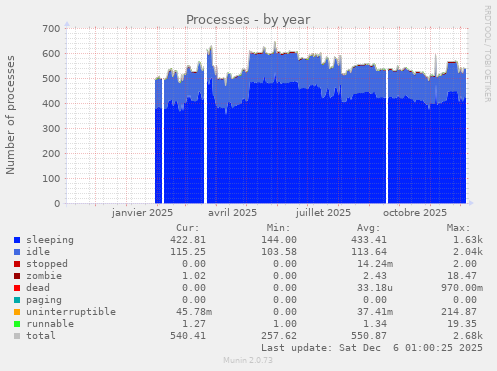Image resolution: width=497 pixels, height=371 pixels.
Task: Click the 400 y-axis tick label
Action: 51,104
